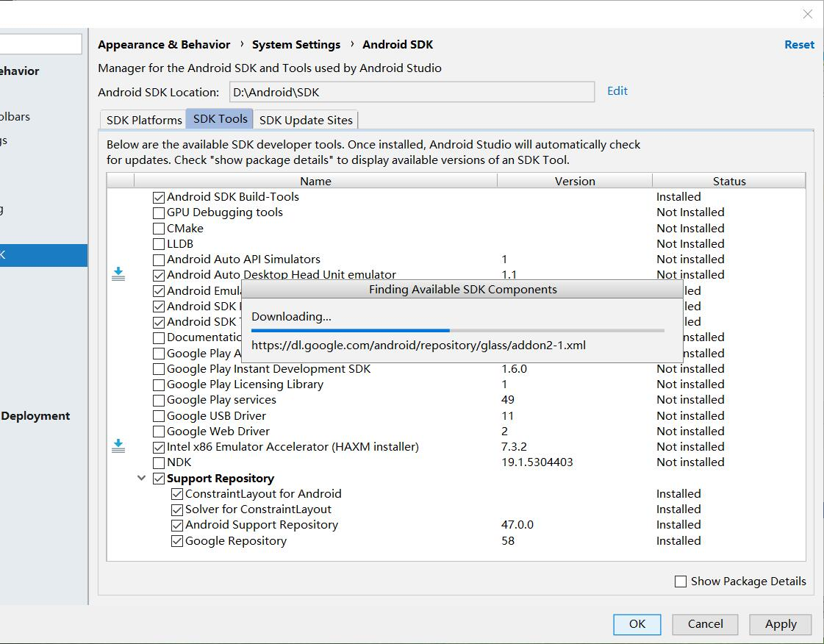Check Google USB Driver
The image size is (824, 644).
tap(159, 416)
